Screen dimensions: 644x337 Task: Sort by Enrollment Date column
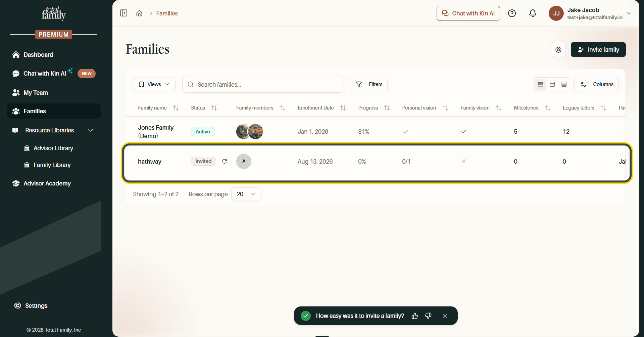coord(343,108)
